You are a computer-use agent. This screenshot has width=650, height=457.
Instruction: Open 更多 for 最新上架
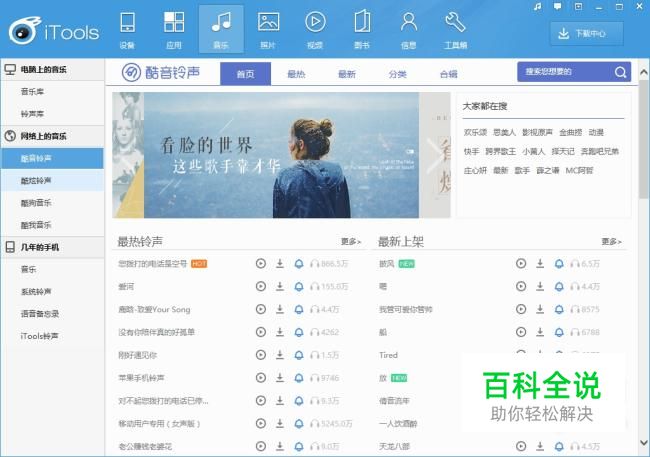click(x=611, y=241)
